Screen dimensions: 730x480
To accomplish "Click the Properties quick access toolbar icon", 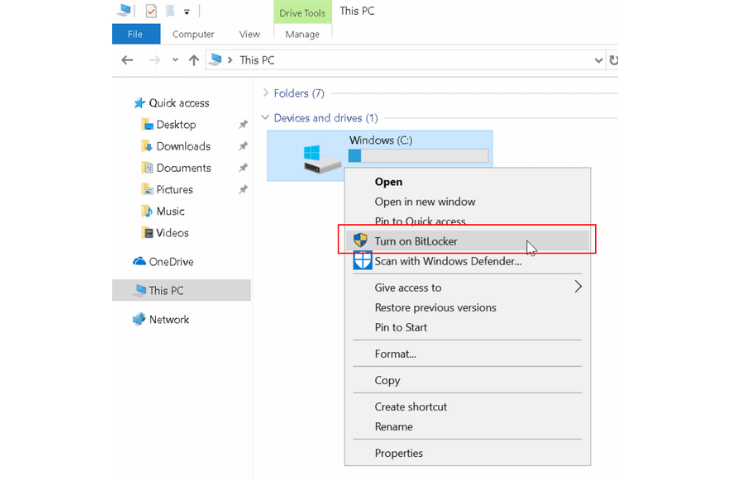I will (x=151, y=11).
